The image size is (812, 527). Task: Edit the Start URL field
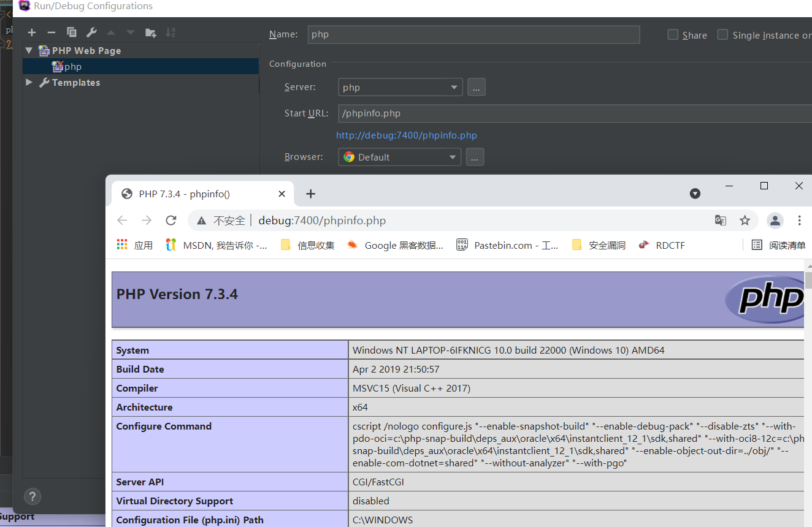coord(575,113)
